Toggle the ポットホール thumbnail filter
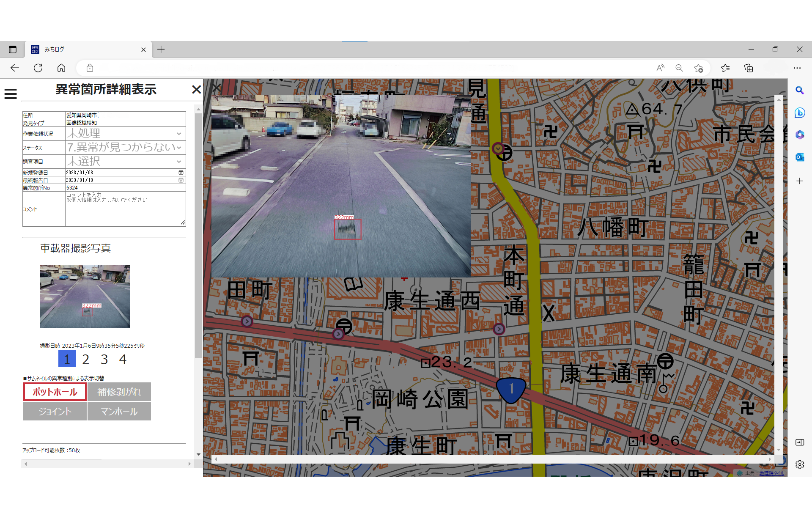The image size is (812, 508). click(55, 392)
